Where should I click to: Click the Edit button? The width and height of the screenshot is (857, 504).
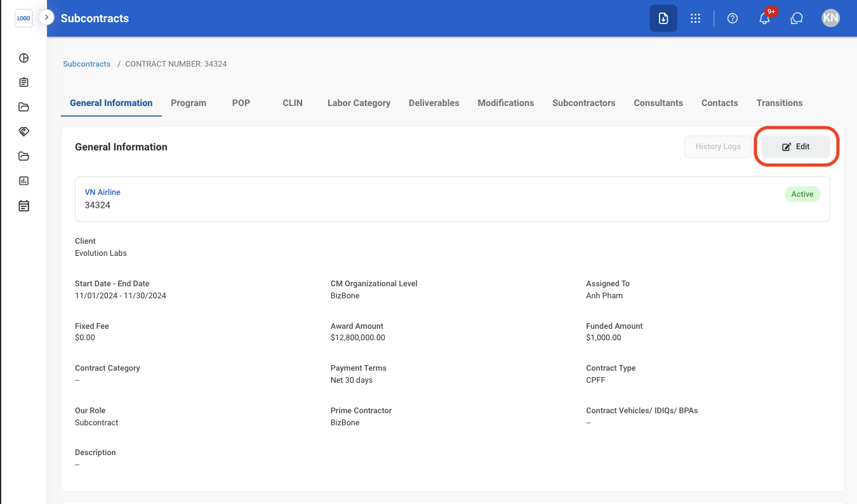(x=796, y=147)
